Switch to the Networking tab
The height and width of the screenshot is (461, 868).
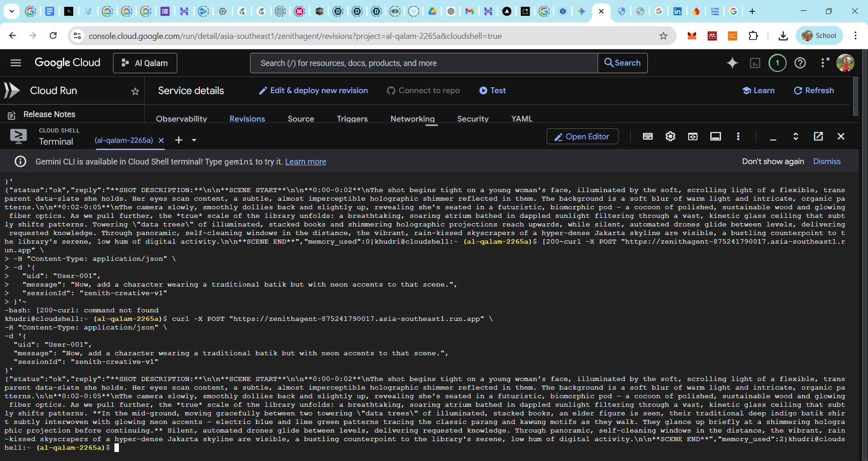pos(412,118)
